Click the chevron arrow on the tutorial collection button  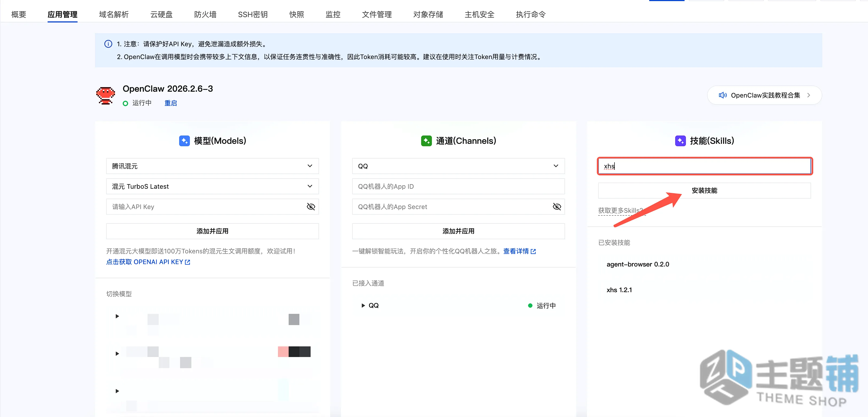(809, 95)
